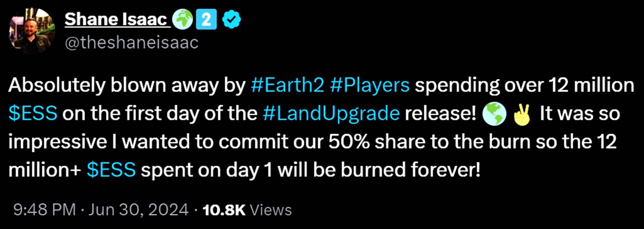Open the #LandUpgrade hashtag
644x229 pixels.
pos(331,114)
